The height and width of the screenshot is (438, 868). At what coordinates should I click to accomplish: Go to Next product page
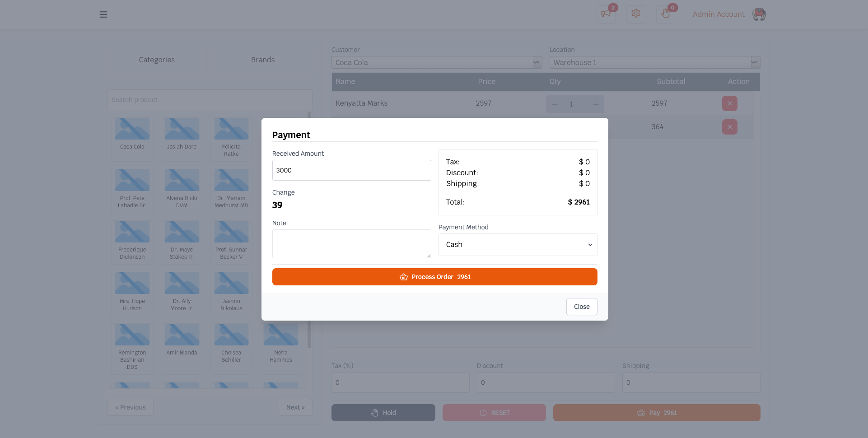pyautogui.click(x=295, y=407)
